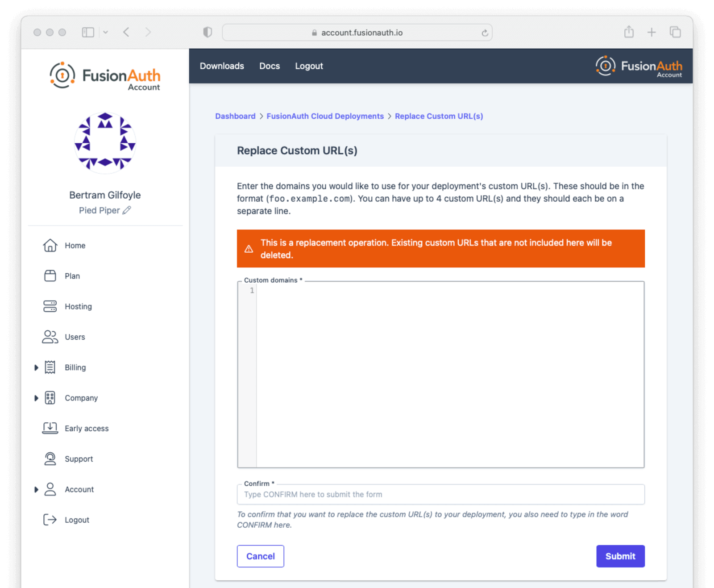Click the Submit button
Image resolution: width=714 pixels, height=588 pixels.
(x=620, y=556)
